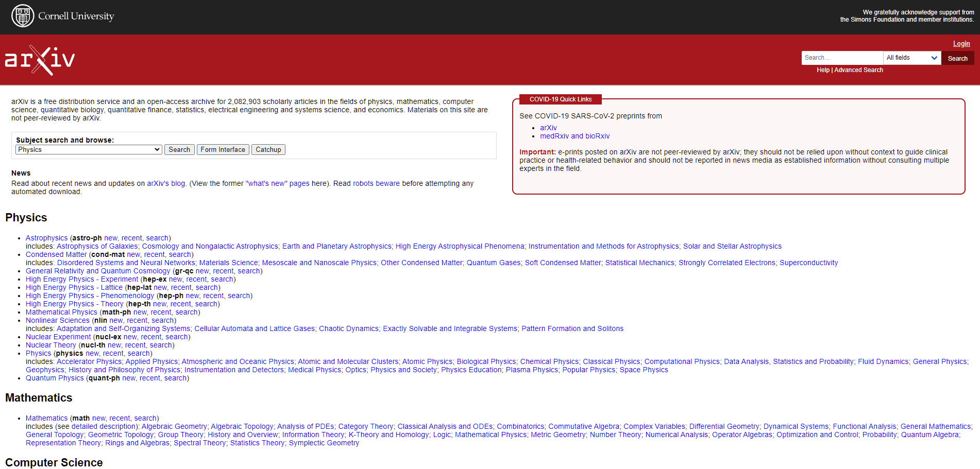Open search link for math
The image size is (980, 469).
(145, 418)
